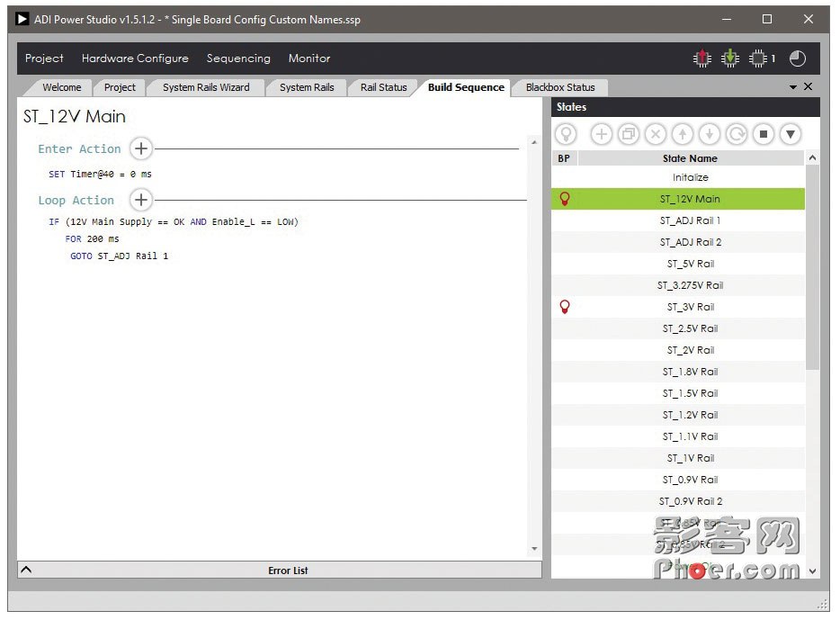Switch to the Project tab
Screen dimensions: 840x620
coord(120,87)
